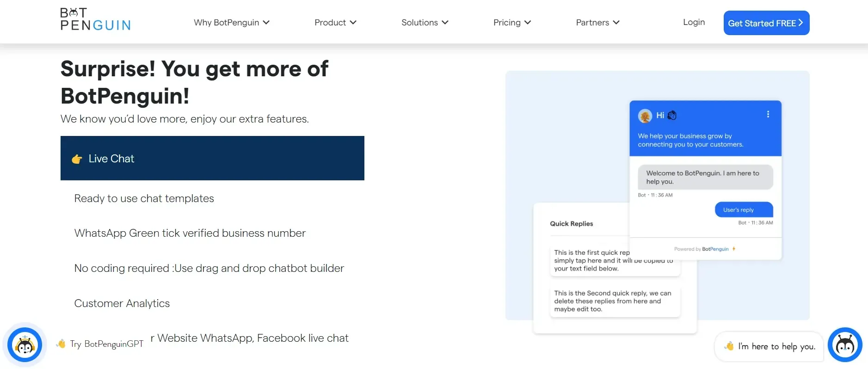868x369 pixels.
Task: Click the Second quick reply card
Action: coord(615,301)
